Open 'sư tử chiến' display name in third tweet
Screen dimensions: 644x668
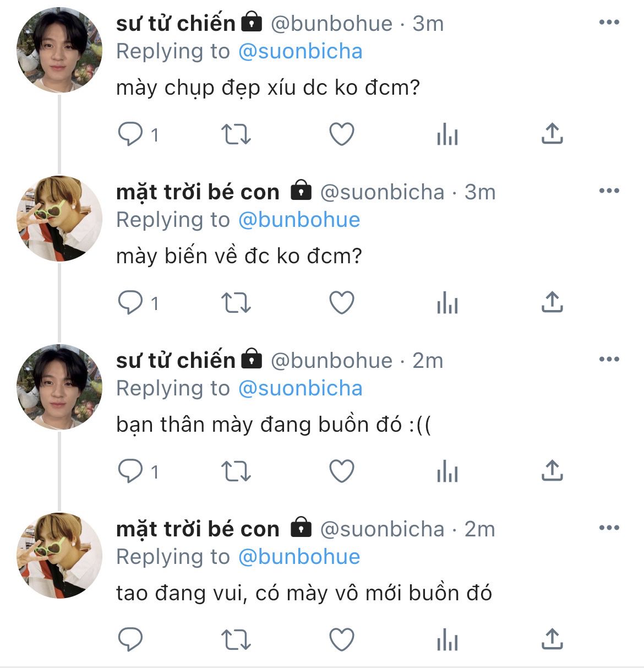[x=176, y=361]
